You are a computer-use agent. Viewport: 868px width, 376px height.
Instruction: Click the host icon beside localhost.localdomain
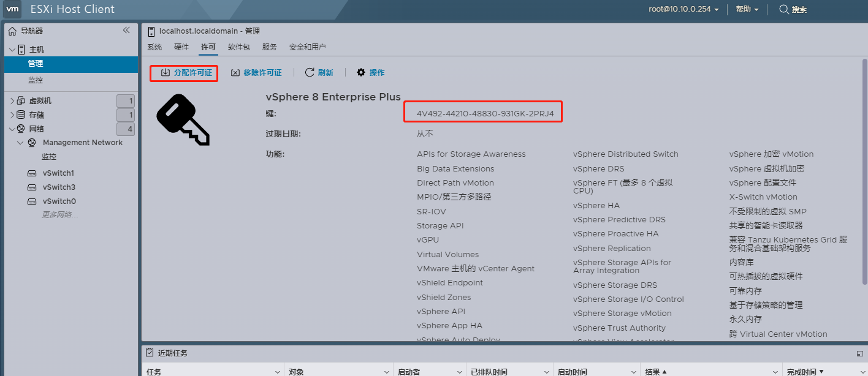coord(151,31)
